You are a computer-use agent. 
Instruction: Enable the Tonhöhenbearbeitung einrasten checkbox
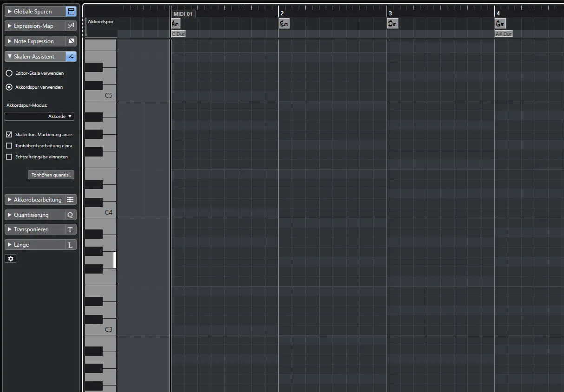click(x=9, y=146)
